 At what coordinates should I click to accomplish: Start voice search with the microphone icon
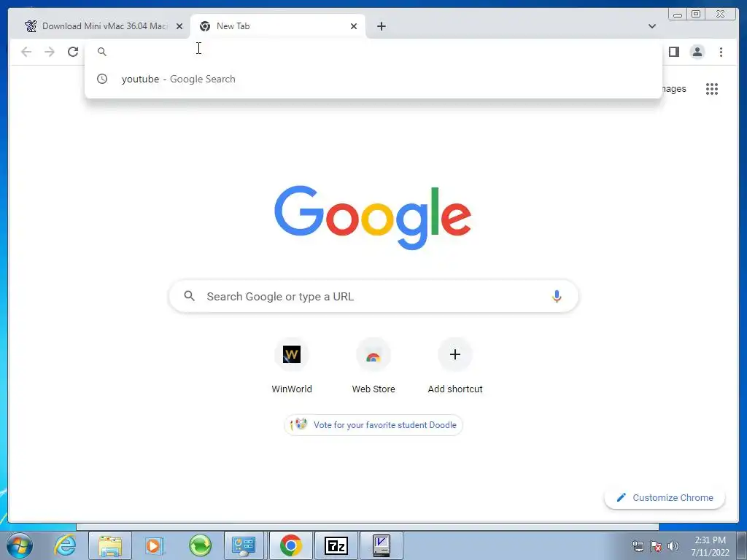pyautogui.click(x=557, y=296)
